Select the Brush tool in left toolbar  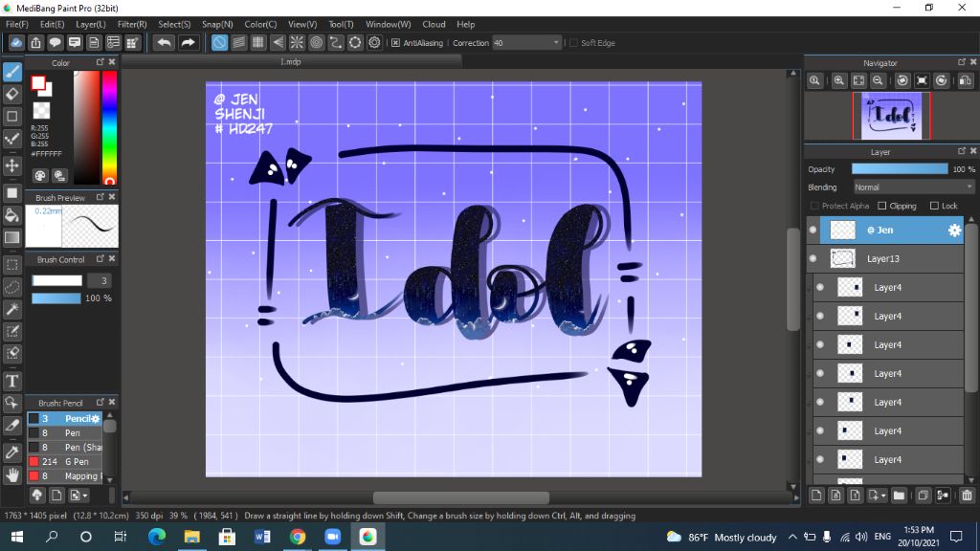[12, 72]
